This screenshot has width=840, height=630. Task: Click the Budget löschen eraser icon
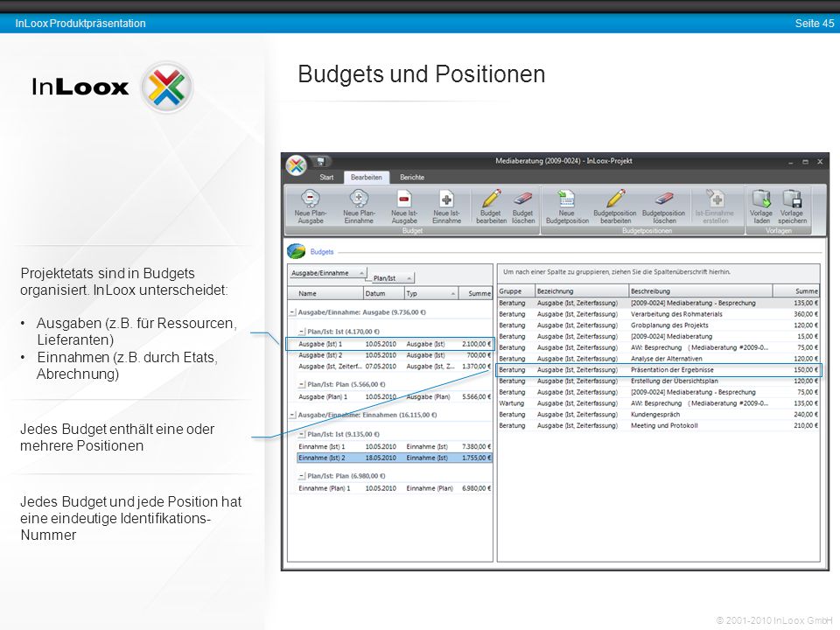click(x=523, y=199)
